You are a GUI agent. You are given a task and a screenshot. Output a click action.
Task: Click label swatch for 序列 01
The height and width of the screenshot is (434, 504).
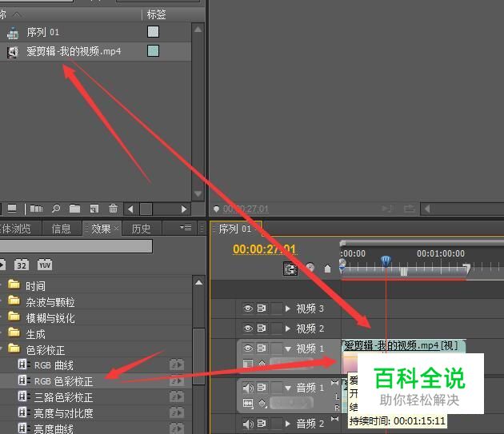point(153,32)
